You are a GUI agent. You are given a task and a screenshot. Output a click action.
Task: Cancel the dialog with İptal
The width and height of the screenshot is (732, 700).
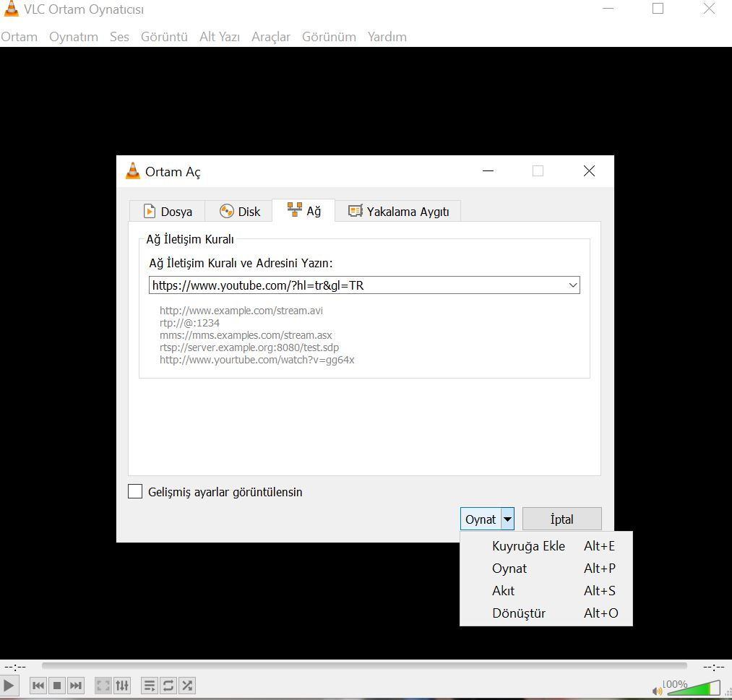click(x=561, y=519)
